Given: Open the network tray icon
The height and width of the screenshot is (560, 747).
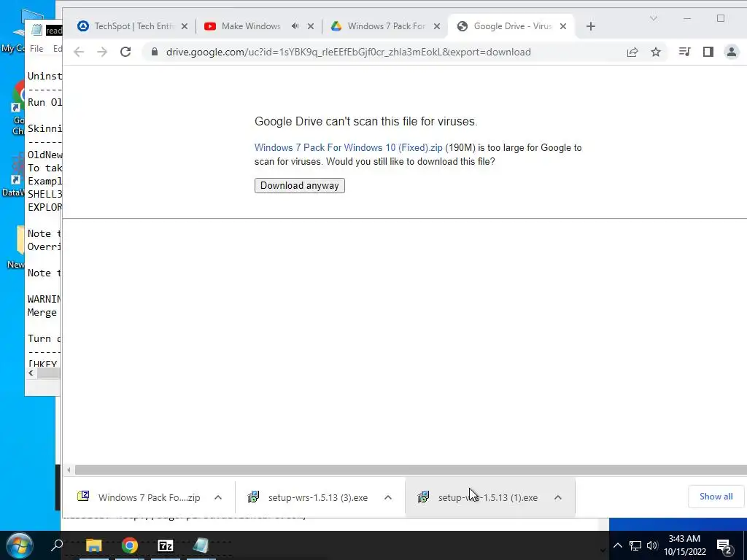Looking at the screenshot, I should [635, 545].
